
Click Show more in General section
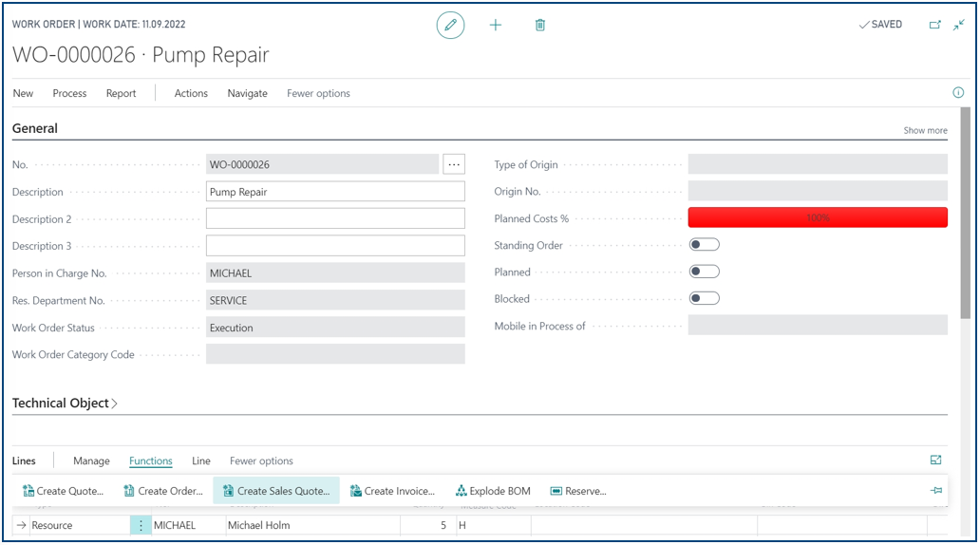925,130
